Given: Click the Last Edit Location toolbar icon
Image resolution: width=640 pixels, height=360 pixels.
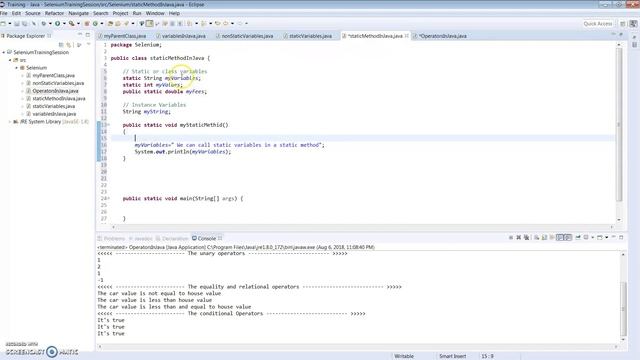Looking at the screenshot, I should point(218,24).
